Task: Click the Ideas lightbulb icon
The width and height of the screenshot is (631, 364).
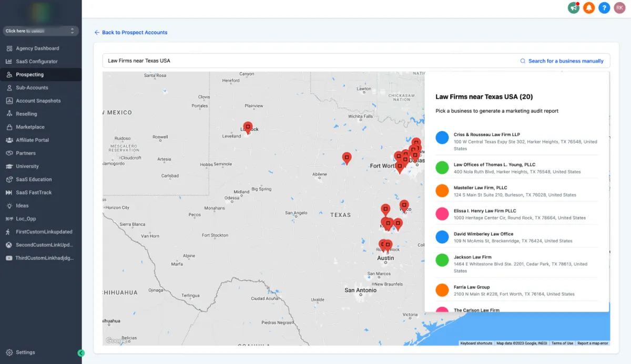Action: coord(9,206)
